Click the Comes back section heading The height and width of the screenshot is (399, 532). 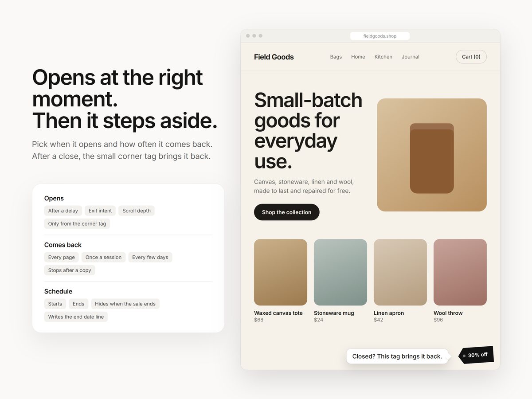63,245
